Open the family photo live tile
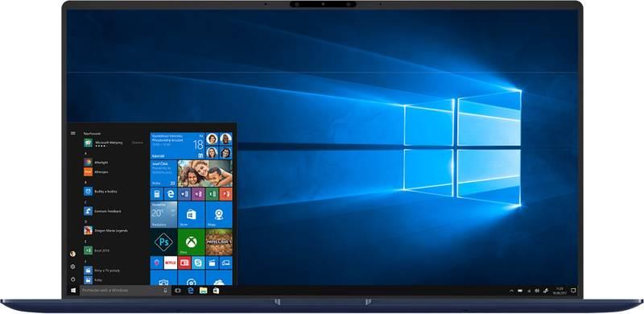 [205, 173]
